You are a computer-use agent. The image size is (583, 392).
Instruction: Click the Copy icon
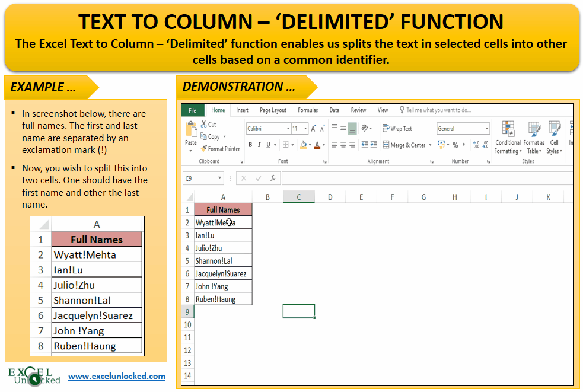coord(204,136)
